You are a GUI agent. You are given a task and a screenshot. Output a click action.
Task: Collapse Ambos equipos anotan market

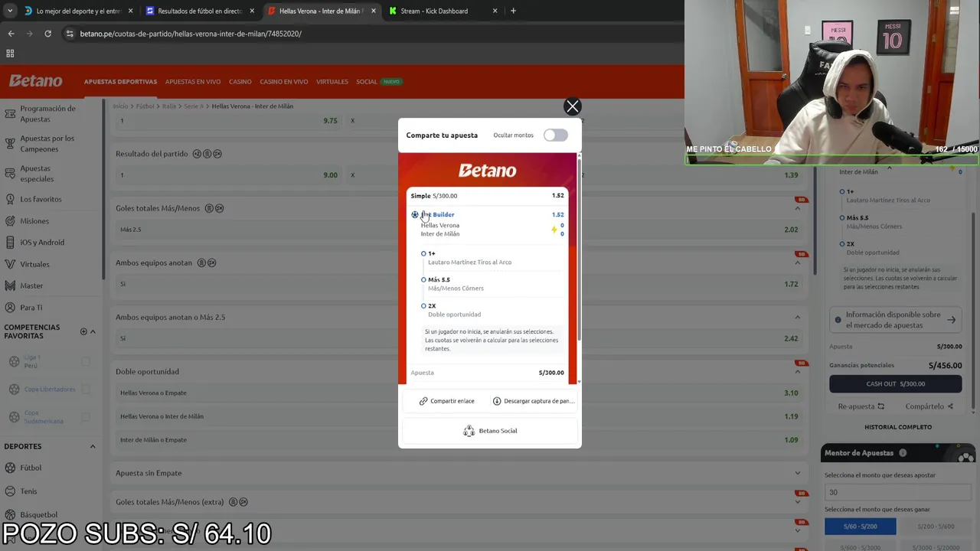tap(797, 262)
